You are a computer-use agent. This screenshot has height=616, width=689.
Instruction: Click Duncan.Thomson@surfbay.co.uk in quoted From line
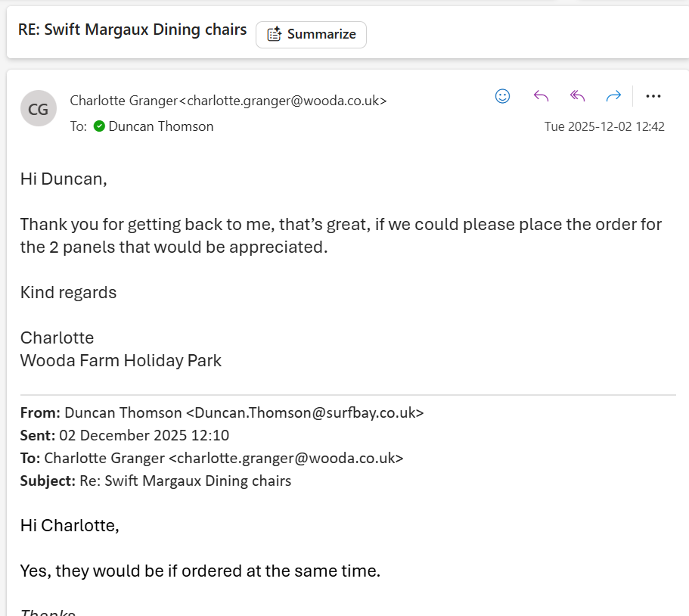pyautogui.click(x=304, y=413)
